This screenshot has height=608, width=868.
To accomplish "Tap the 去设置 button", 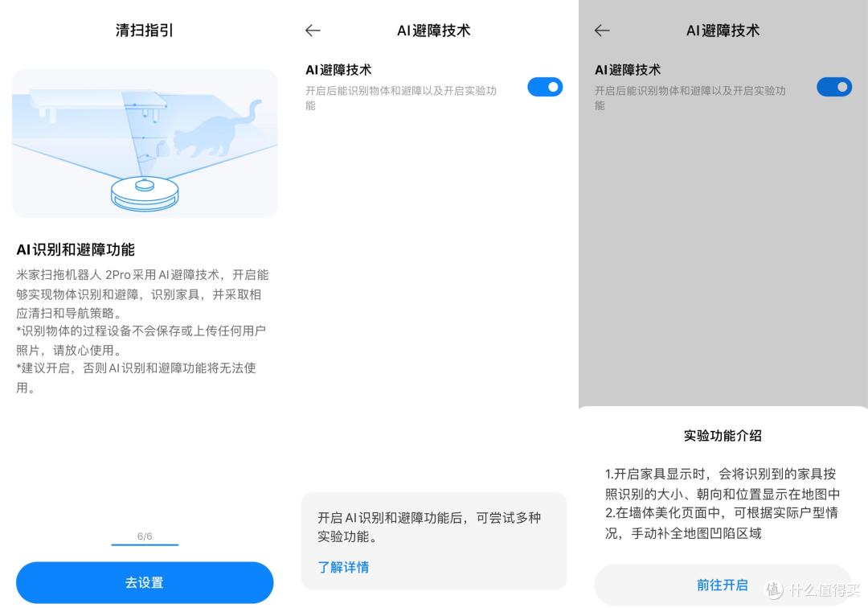I will coord(145,582).
